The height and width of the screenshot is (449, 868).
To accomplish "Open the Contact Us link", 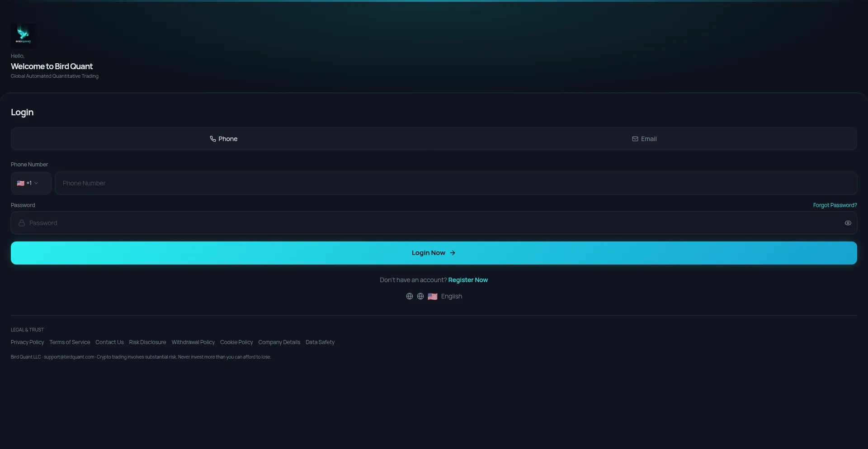I will click(x=109, y=342).
